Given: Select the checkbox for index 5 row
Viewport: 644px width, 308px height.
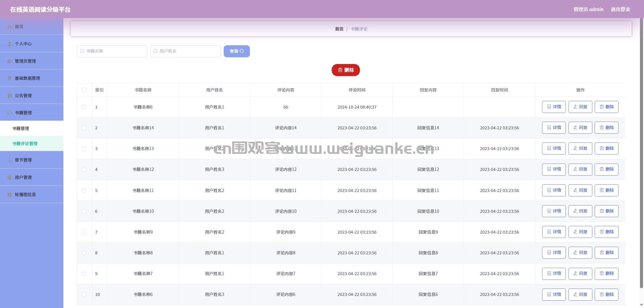Looking at the screenshot, I should click(84, 190).
